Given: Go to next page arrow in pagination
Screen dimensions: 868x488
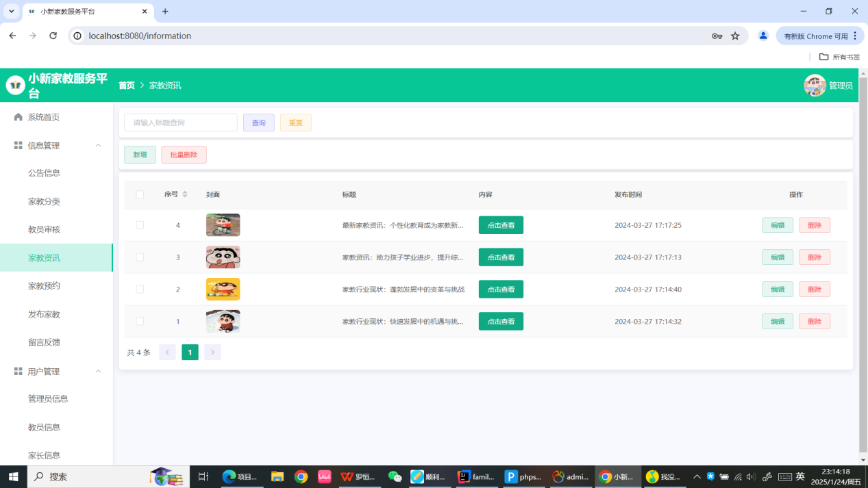Looking at the screenshot, I should point(212,352).
